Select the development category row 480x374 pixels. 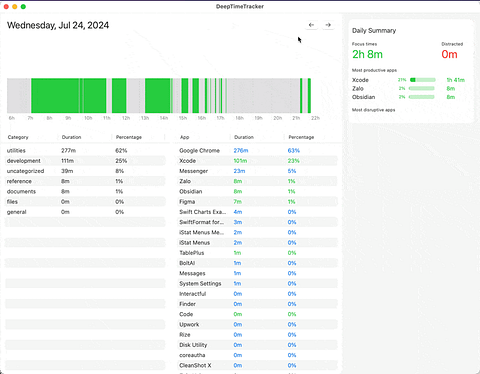(x=85, y=161)
